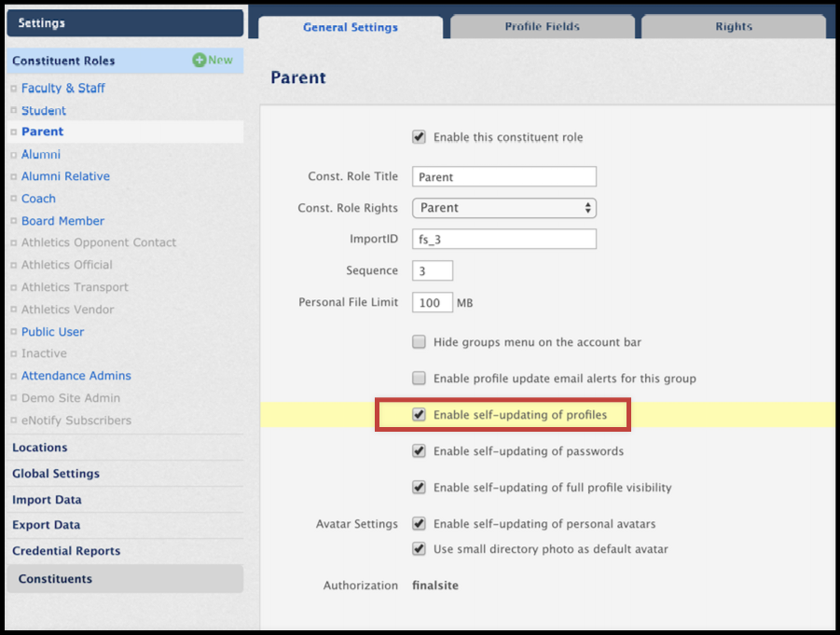Check Enable profile update email alerts
This screenshot has width=840, height=635.
click(x=419, y=379)
